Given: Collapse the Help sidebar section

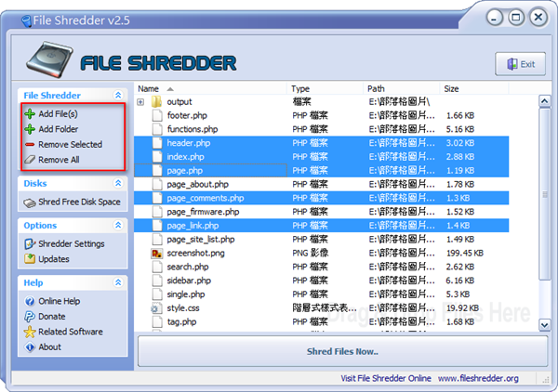Looking at the screenshot, I should 118,282.
